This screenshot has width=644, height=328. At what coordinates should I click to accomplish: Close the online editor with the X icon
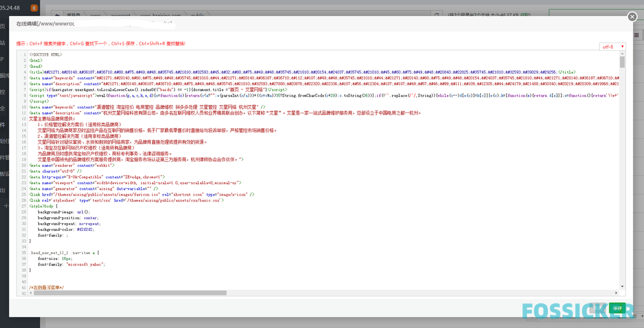[632, 17]
